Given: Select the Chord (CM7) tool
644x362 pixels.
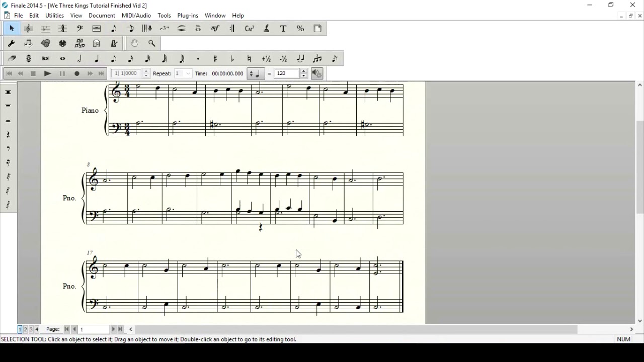Looking at the screenshot, I should [x=250, y=29].
